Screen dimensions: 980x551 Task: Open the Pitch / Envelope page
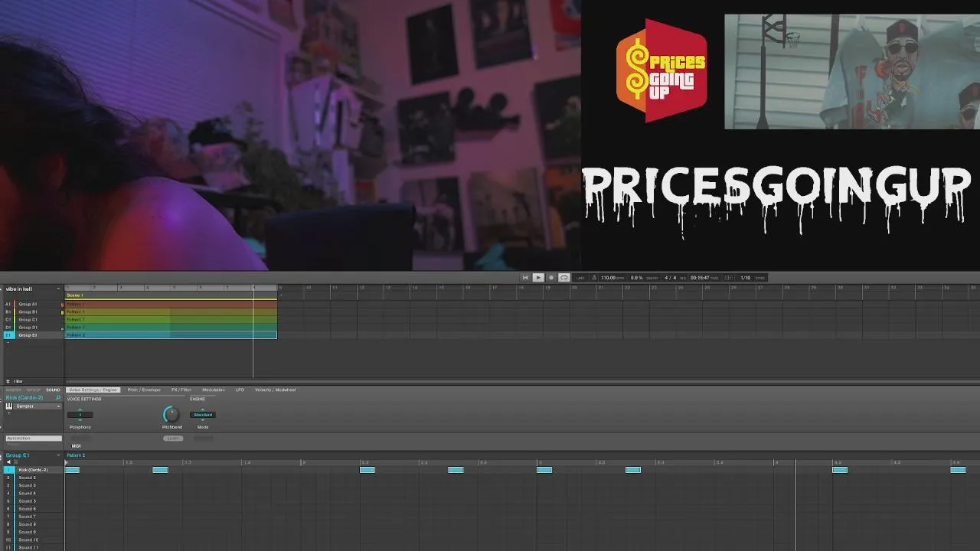[x=144, y=390]
